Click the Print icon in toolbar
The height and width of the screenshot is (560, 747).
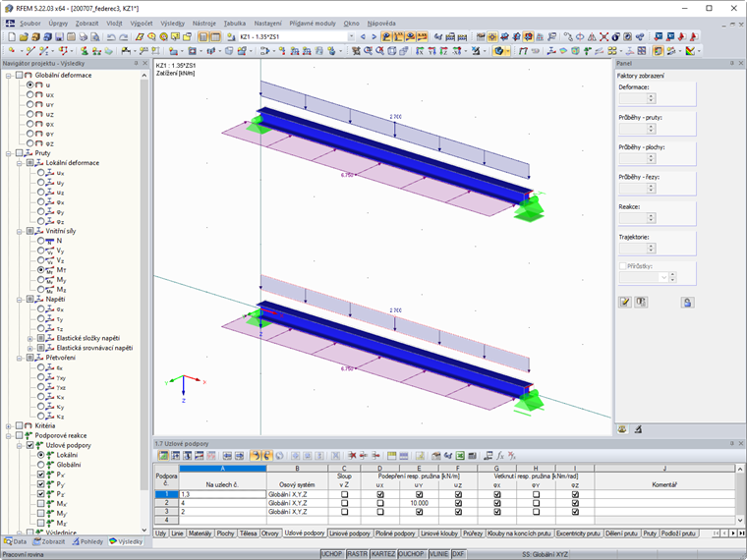(x=83, y=36)
